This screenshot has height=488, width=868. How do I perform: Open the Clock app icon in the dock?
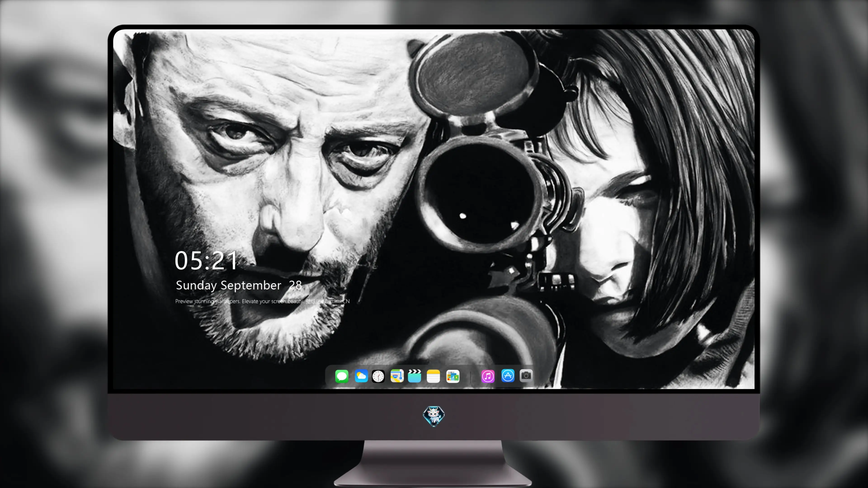378,376
